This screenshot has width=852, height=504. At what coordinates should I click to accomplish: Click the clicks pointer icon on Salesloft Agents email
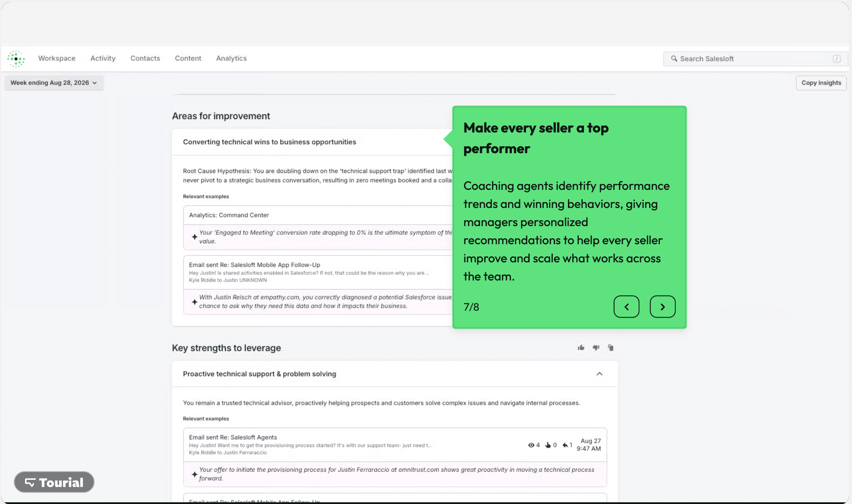[x=548, y=445]
